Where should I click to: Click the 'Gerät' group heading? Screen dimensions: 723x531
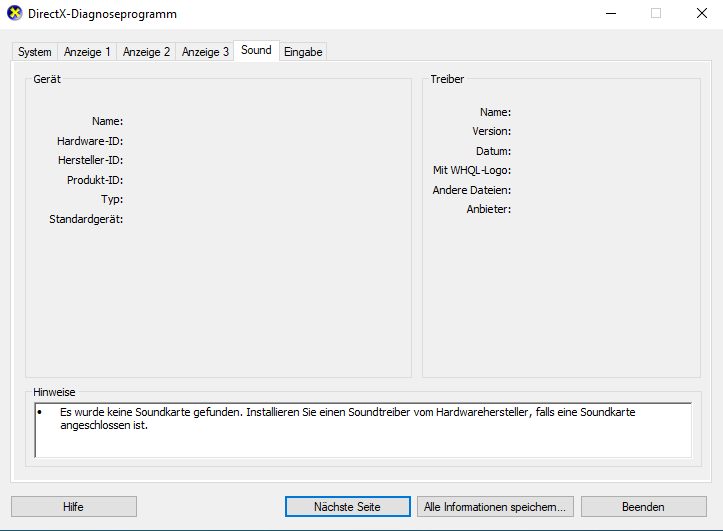(x=47, y=79)
